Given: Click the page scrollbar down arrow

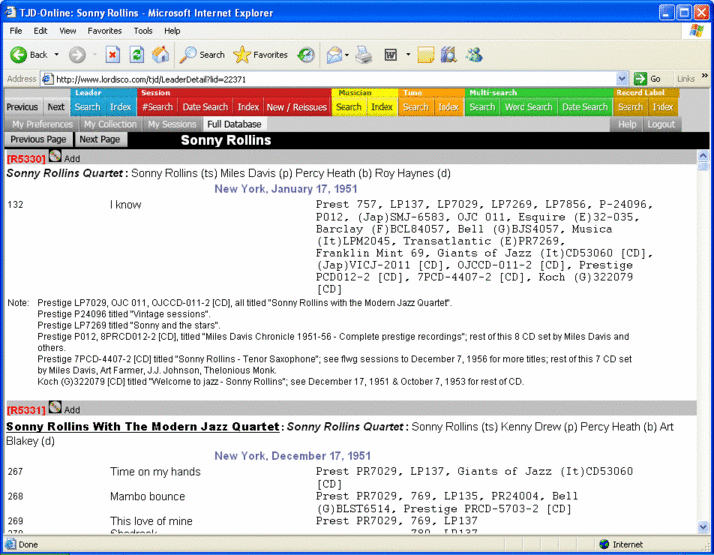Looking at the screenshot, I should [703, 527].
